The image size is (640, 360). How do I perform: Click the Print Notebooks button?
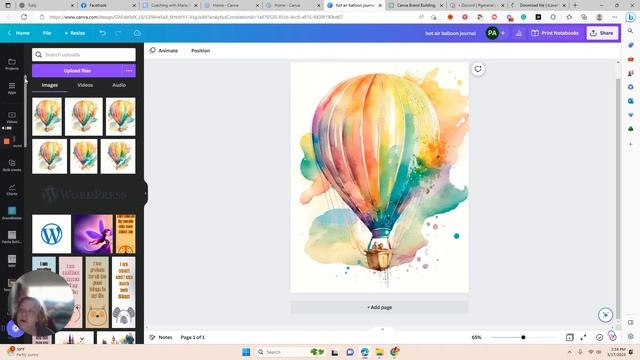555,33
